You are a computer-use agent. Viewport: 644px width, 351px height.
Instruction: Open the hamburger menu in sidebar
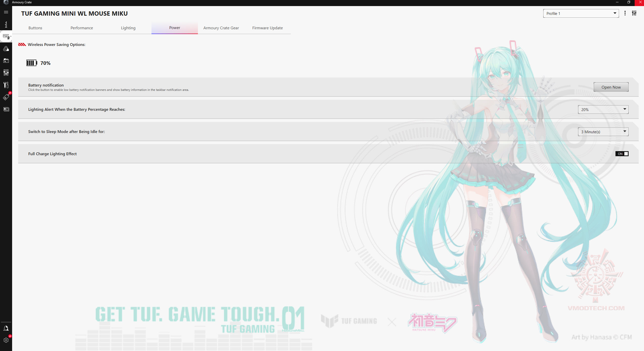pos(6,12)
